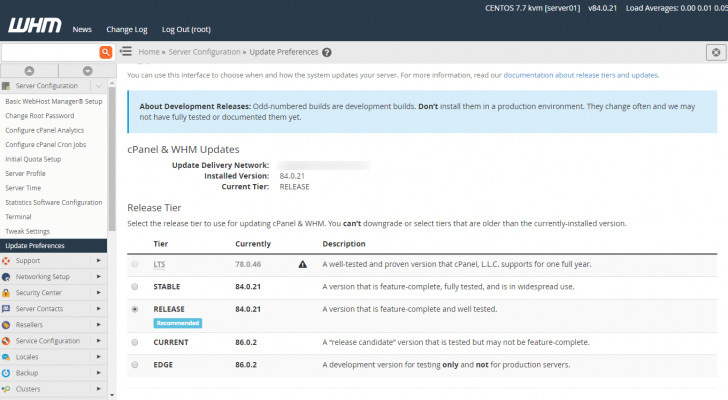This screenshot has height=400, width=728.
Task: Expand the Networking Setup sidebar section
Action: pos(98,277)
